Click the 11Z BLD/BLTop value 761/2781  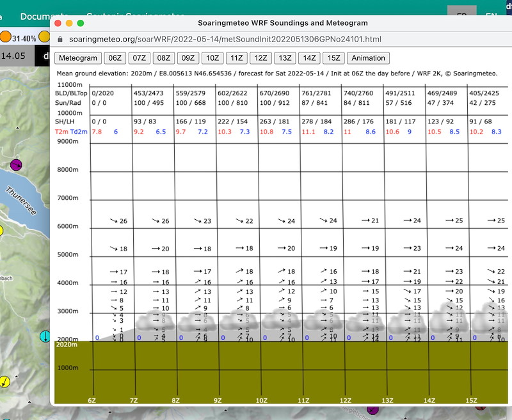316,93
